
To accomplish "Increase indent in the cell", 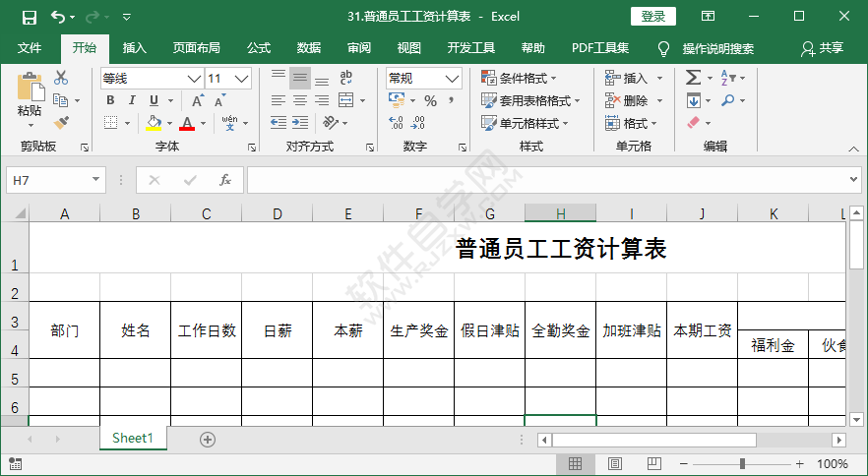I will point(300,122).
